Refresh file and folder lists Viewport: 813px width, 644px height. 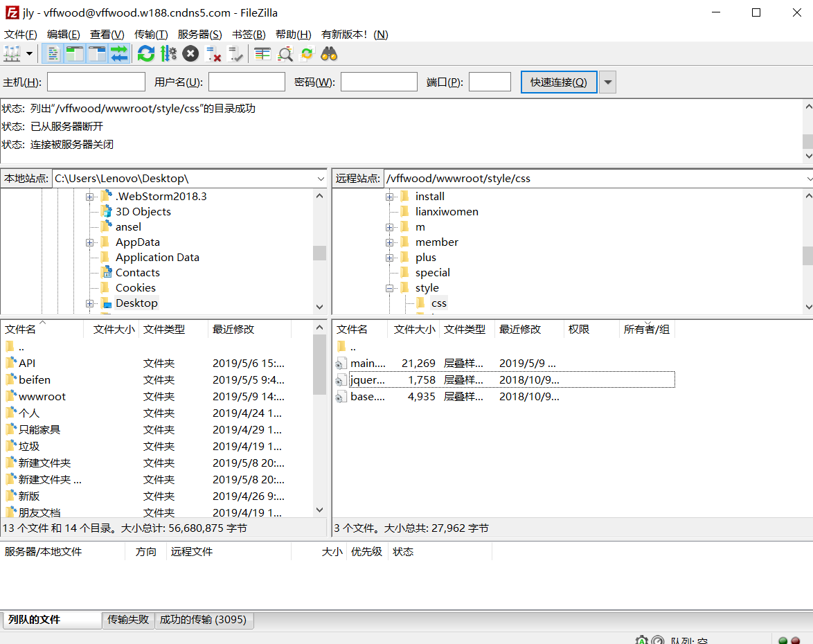point(146,54)
